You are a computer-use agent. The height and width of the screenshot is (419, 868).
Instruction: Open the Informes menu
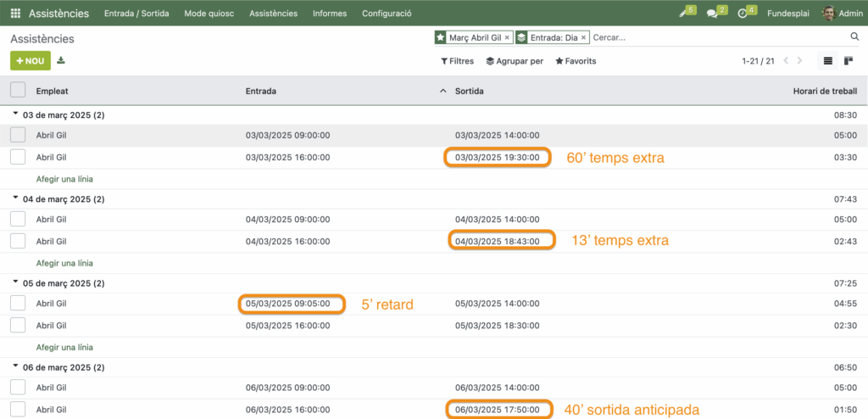coord(330,14)
